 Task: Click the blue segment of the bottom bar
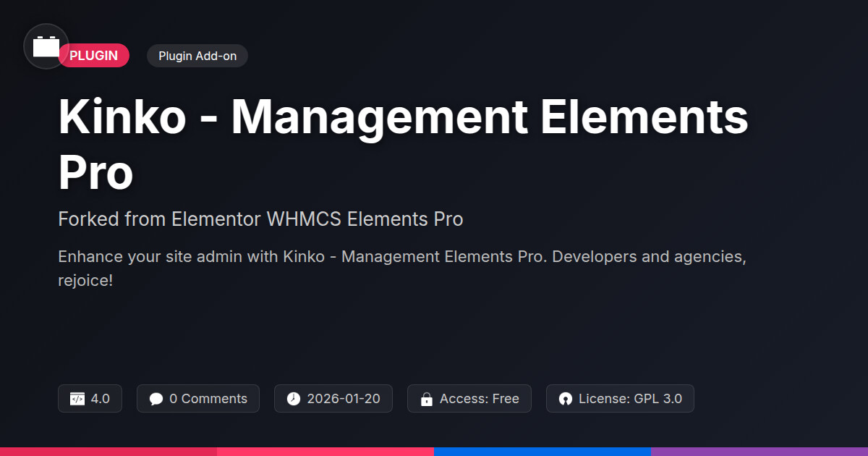[542, 451]
